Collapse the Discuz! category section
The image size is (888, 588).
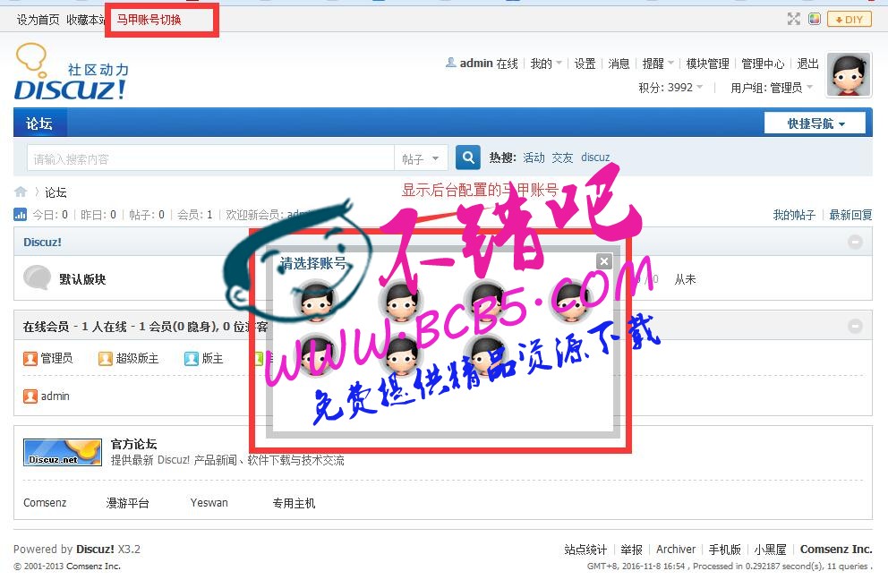pos(855,242)
